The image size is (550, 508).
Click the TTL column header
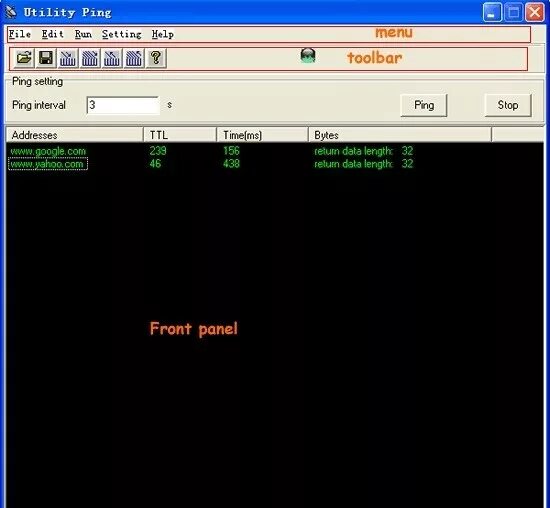click(180, 135)
